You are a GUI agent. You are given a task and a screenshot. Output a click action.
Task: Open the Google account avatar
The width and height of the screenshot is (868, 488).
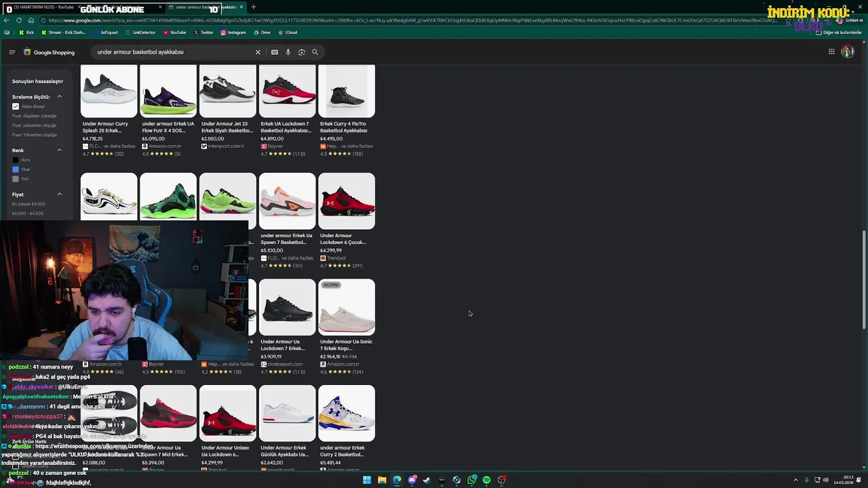pos(848,52)
